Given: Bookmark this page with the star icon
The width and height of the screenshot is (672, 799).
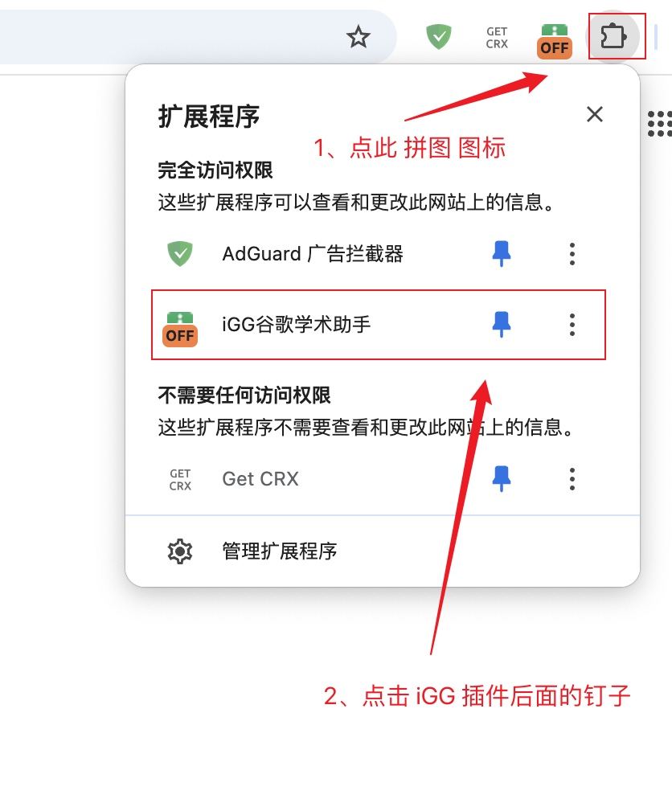Looking at the screenshot, I should [359, 37].
